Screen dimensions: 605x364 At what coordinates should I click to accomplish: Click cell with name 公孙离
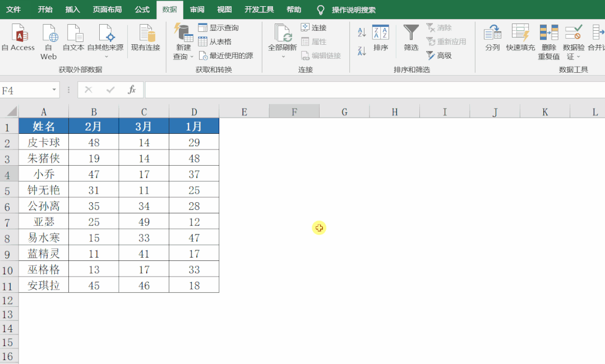click(44, 206)
